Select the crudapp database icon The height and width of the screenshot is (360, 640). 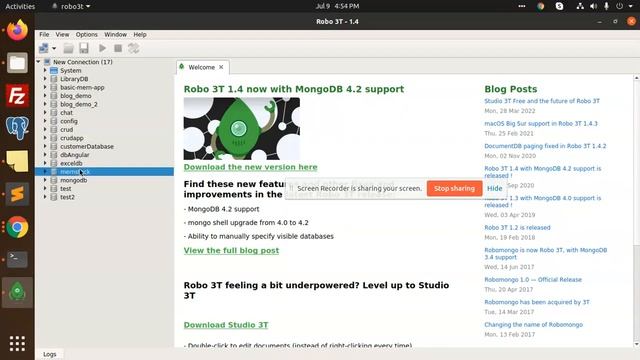pos(53,138)
